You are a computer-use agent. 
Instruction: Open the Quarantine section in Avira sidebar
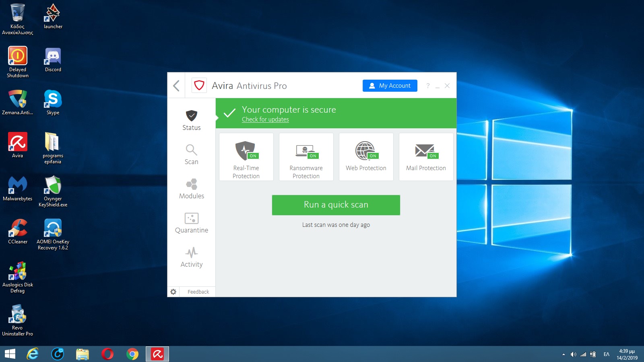pos(192,223)
